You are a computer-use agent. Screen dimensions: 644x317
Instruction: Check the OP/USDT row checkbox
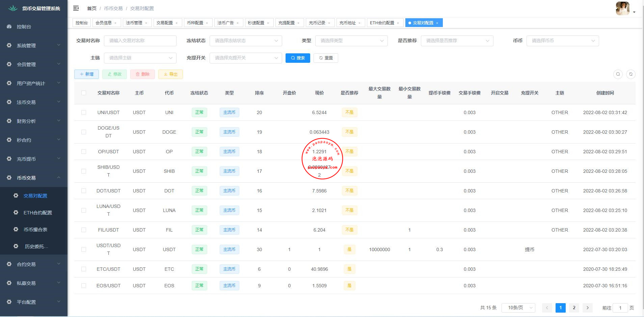(84, 152)
